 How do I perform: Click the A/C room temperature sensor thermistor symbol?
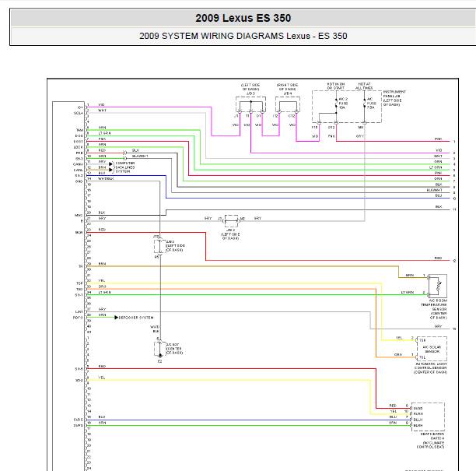coord(438,286)
